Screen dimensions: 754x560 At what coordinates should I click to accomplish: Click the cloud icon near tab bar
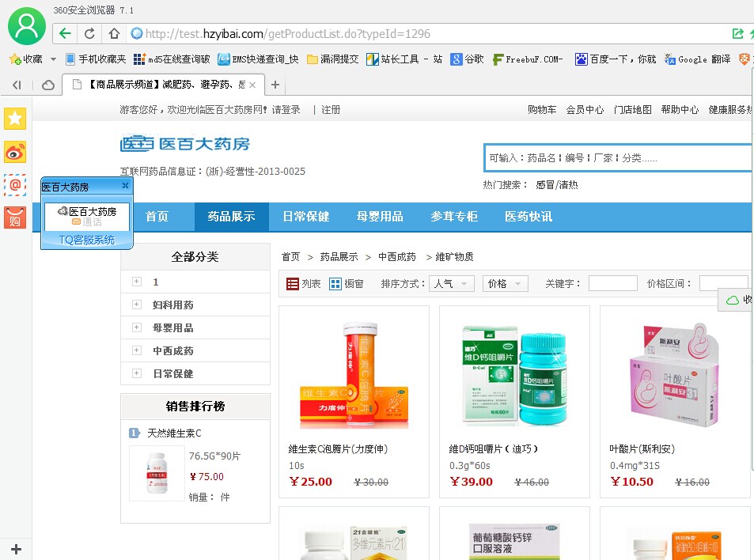tap(48, 85)
